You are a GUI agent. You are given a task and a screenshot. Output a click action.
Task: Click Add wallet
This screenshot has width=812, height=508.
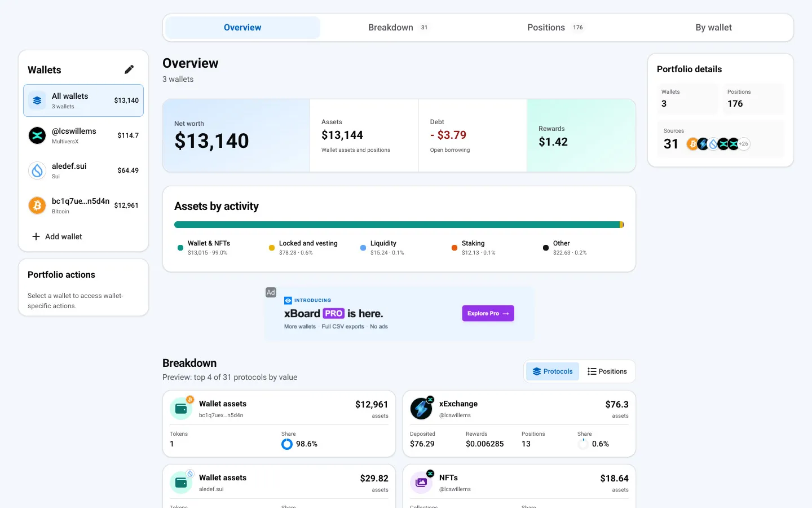click(57, 237)
